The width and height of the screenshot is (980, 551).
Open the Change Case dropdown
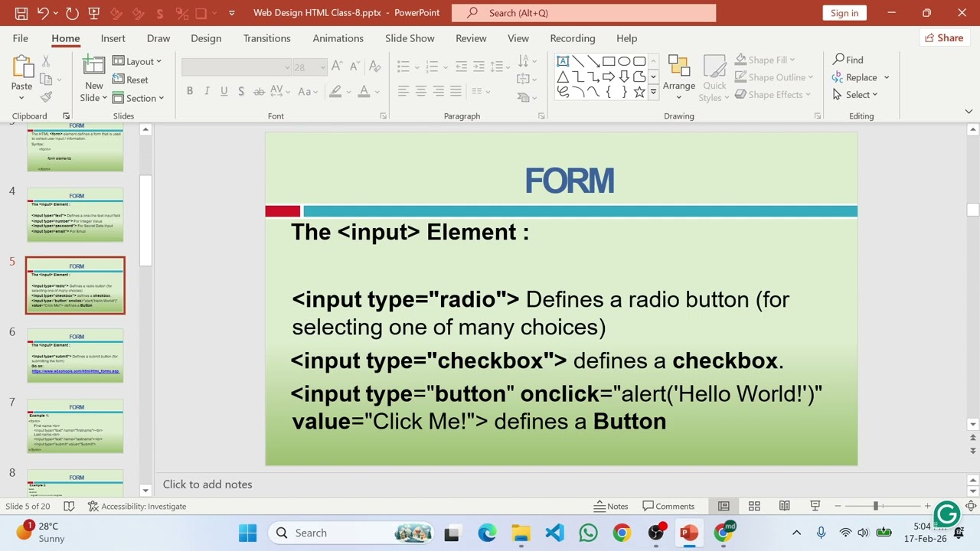tap(308, 92)
